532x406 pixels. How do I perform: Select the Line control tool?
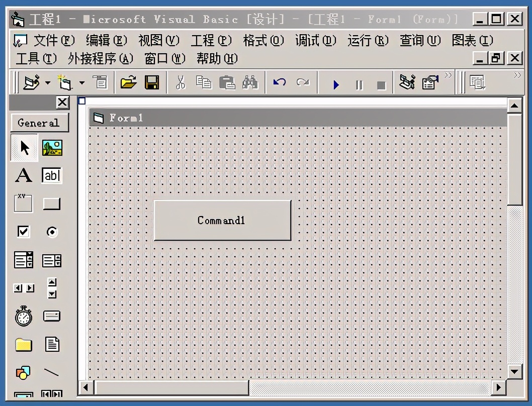coord(52,372)
